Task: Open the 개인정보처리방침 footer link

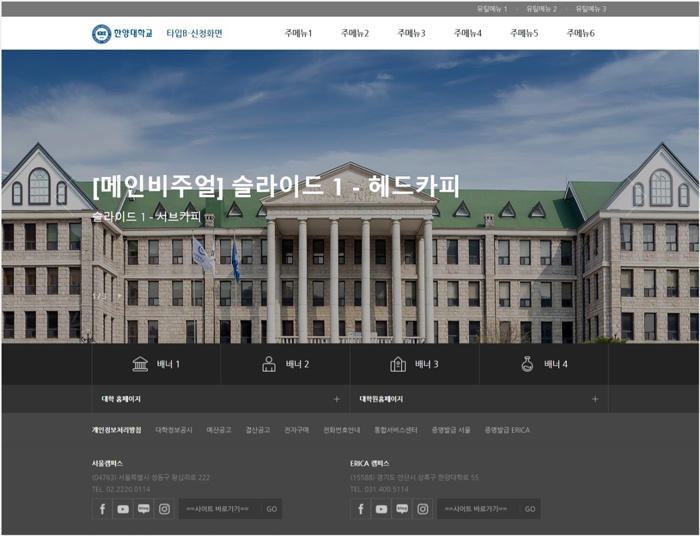Action: coord(116,430)
